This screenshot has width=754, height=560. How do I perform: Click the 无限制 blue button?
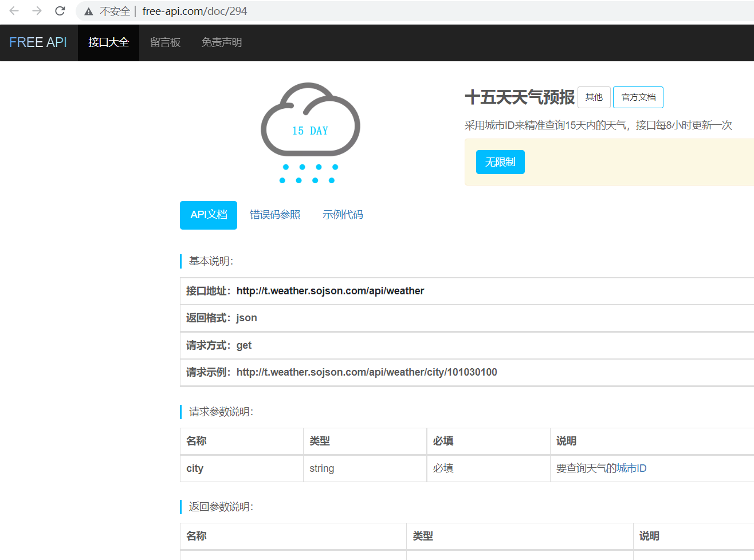(x=500, y=162)
